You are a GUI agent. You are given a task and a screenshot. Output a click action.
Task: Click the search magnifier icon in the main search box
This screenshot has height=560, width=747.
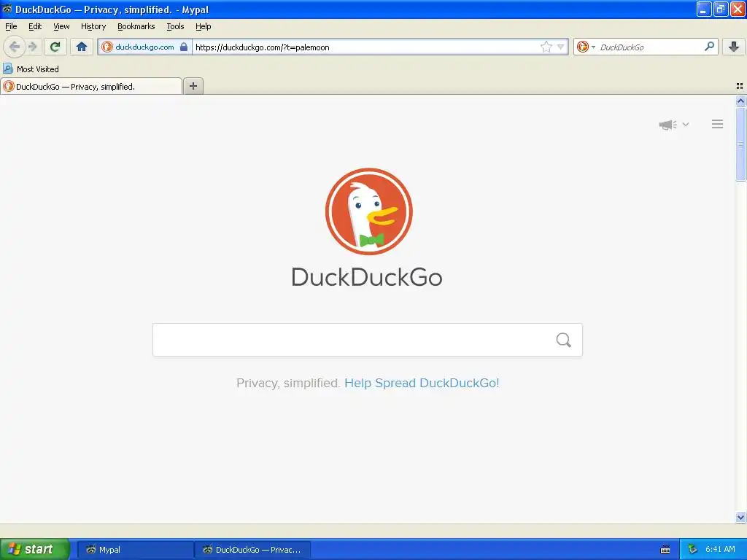[564, 340]
